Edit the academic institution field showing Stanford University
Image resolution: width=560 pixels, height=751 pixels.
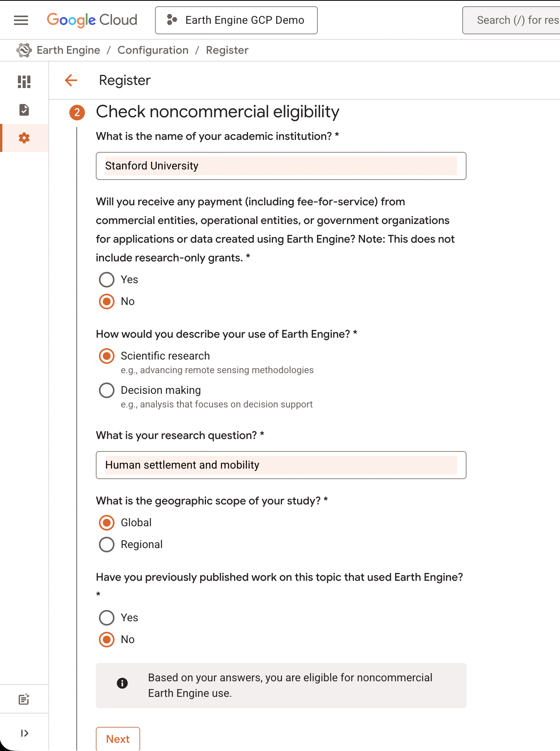(280, 166)
